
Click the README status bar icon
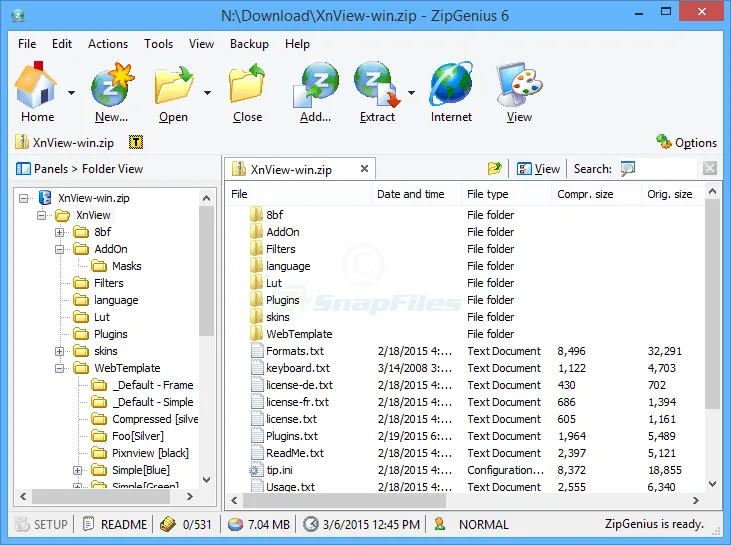click(x=89, y=524)
